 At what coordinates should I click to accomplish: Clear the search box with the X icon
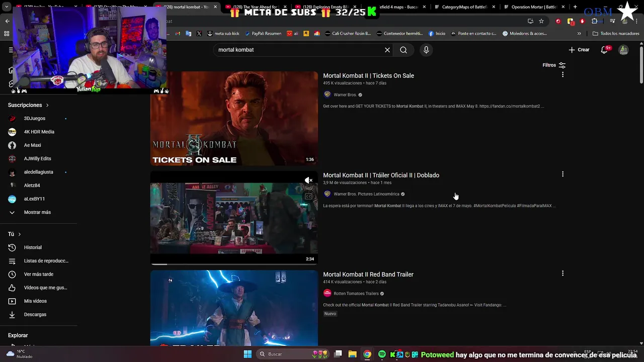tap(387, 50)
